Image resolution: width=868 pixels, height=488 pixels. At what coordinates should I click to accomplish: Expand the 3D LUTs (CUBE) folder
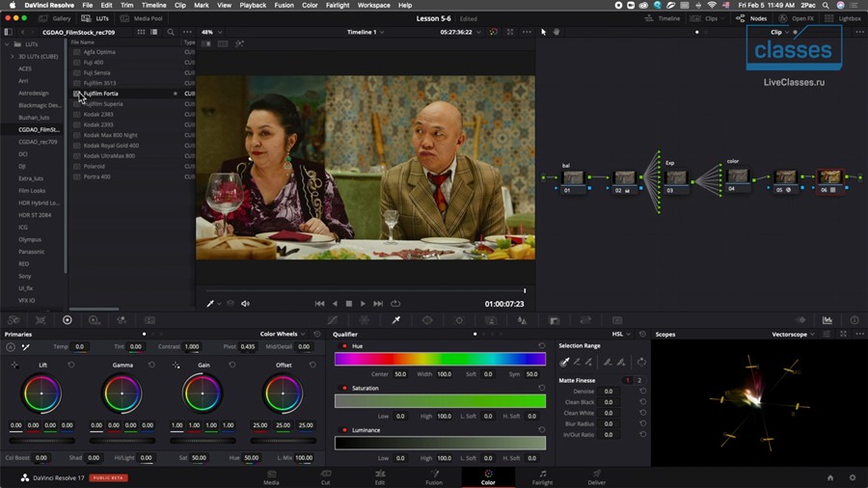13,57
